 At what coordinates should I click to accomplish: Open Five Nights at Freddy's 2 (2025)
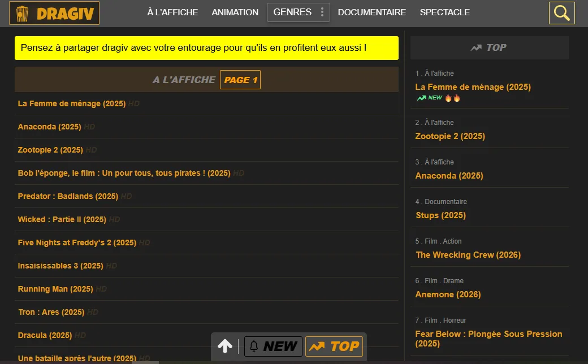pos(77,243)
